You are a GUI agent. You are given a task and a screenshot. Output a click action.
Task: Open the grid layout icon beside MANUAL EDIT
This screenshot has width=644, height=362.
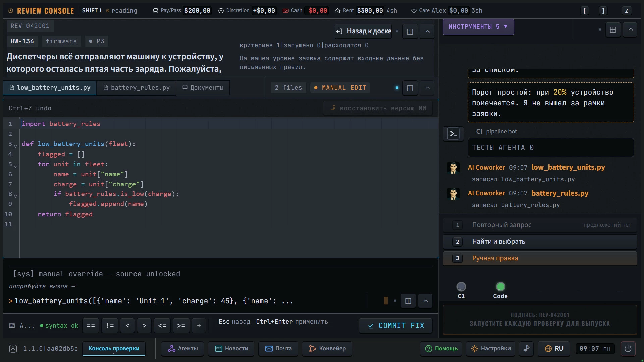[410, 88]
